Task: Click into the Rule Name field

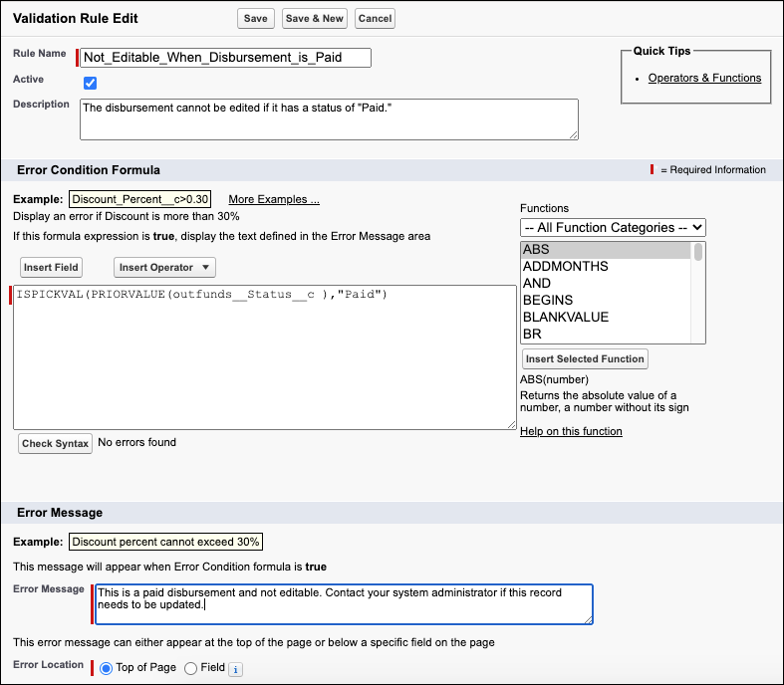Action: [225, 57]
